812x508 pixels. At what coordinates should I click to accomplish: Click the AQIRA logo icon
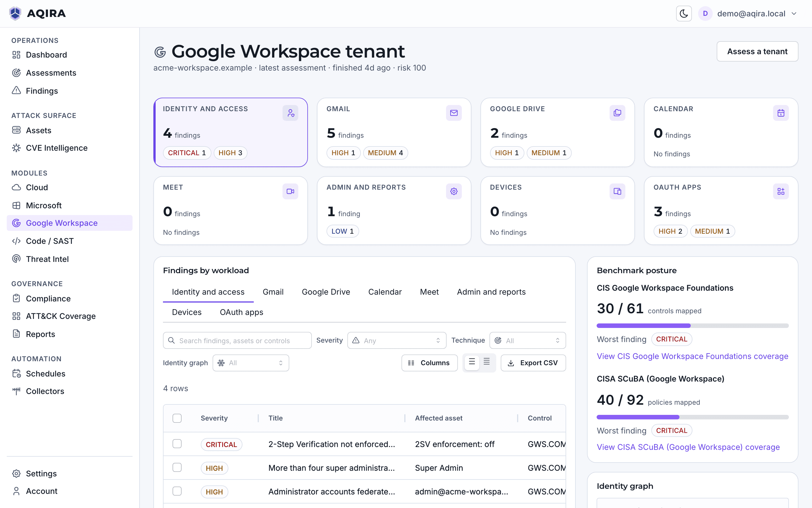[15, 14]
